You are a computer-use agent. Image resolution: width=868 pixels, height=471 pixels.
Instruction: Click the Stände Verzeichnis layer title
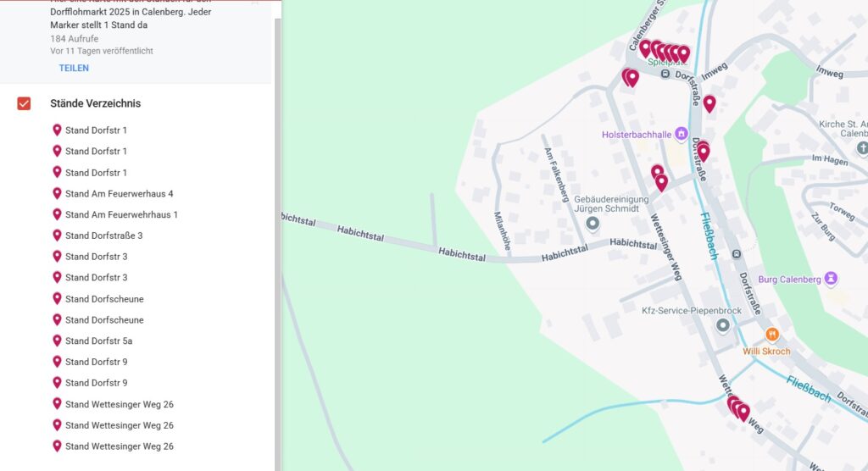click(95, 103)
